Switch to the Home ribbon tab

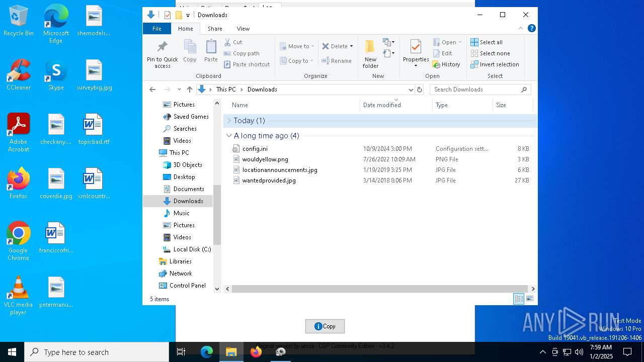click(x=185, y=29)
